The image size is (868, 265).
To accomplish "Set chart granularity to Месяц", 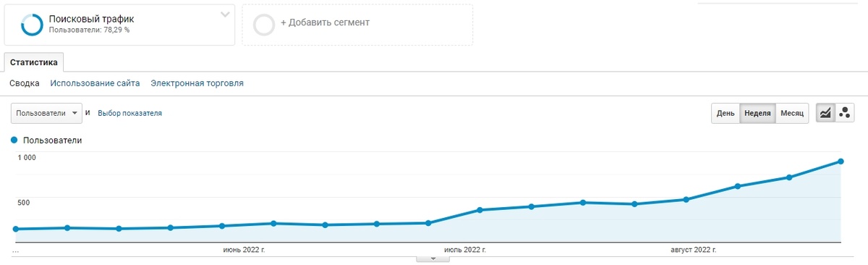I will [792, 114].
